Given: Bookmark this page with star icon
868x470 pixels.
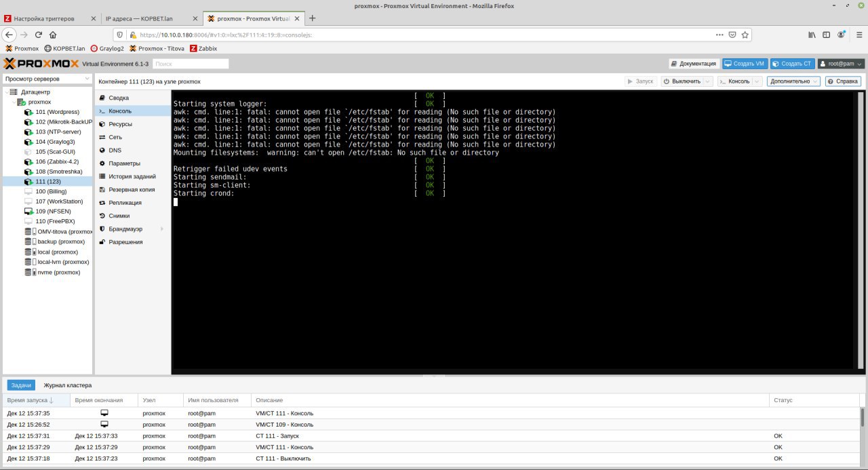Looking at the screenshot, I should [x=745, y=35].
